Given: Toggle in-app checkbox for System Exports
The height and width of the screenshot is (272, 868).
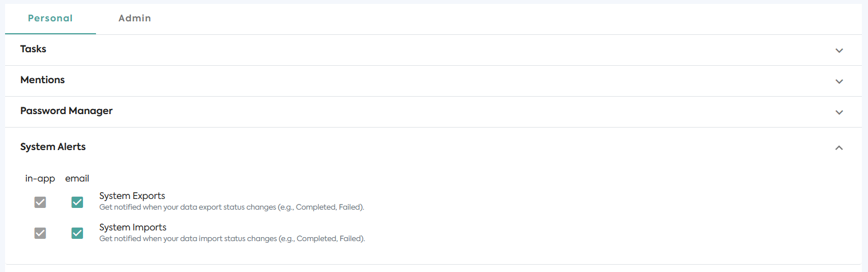Looking at the screenshot, I should (40, 202).
